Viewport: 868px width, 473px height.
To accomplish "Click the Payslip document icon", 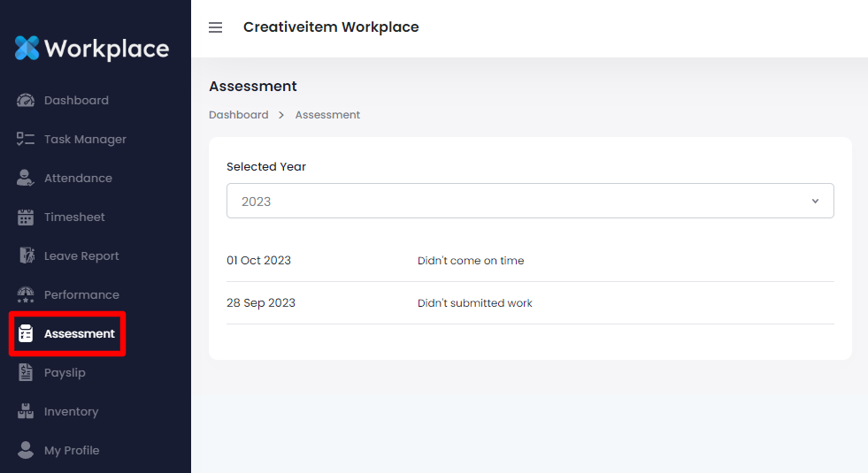I will click(26, 373).
